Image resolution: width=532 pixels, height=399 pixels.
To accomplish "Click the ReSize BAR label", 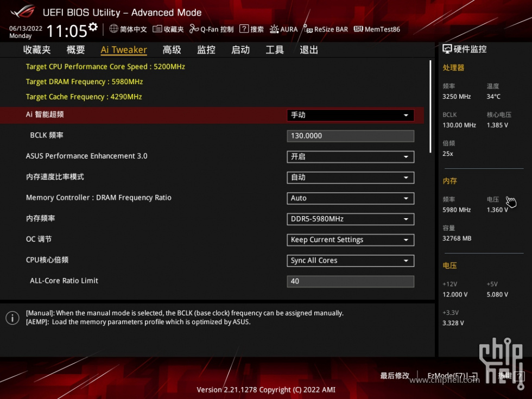I will tap(331, 29).
